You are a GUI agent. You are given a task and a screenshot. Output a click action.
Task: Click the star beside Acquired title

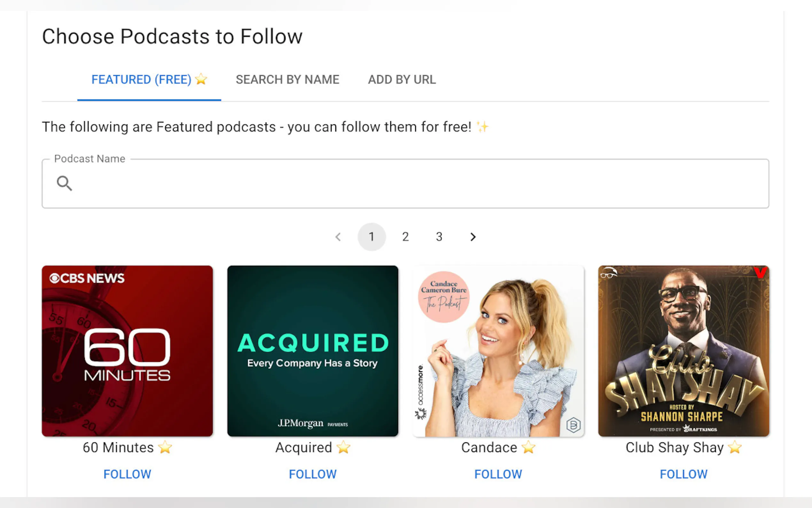(343, 448)
